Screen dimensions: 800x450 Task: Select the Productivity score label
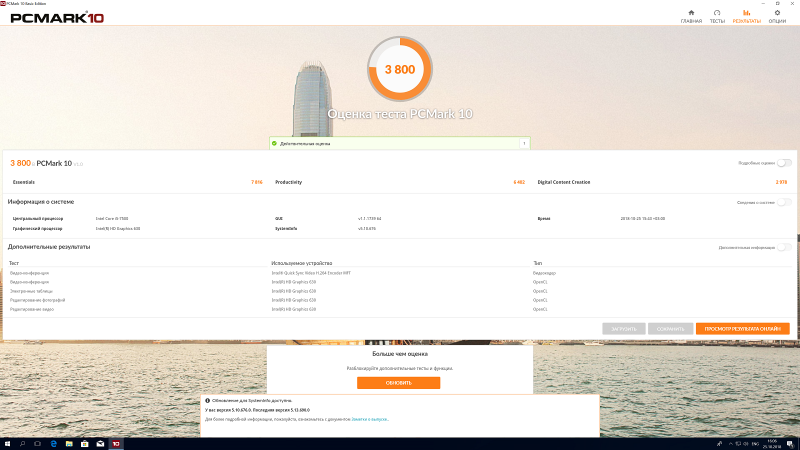(x=288, y=182)
